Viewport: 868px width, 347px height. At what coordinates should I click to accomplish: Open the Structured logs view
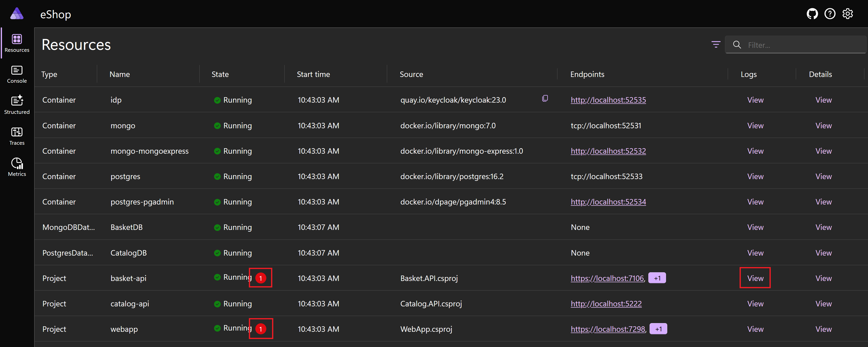pos(17,104)
